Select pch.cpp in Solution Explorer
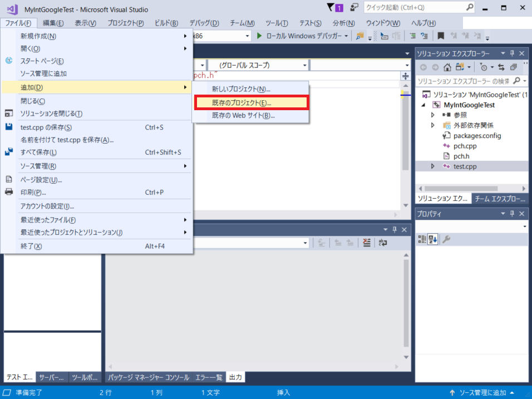Viewport: 532px width, 399px height. pyautogui.click(x=465, y=146)
